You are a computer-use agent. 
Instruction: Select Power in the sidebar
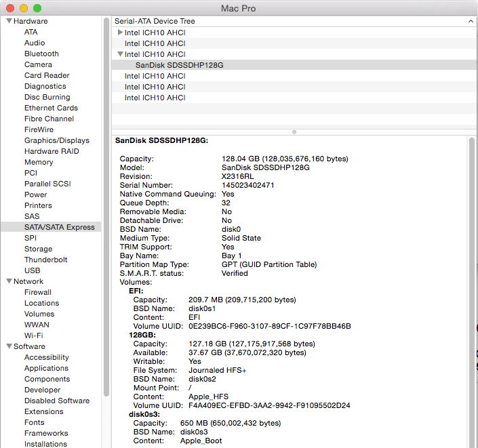click(35, 195)
